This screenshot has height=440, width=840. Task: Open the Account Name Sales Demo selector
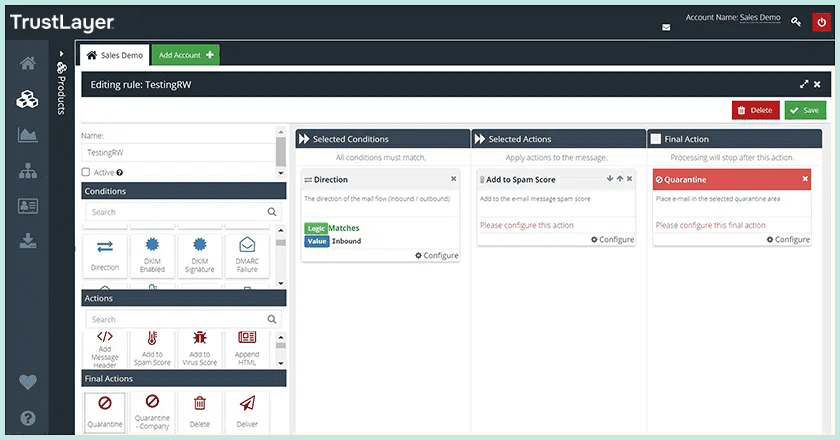761,18
